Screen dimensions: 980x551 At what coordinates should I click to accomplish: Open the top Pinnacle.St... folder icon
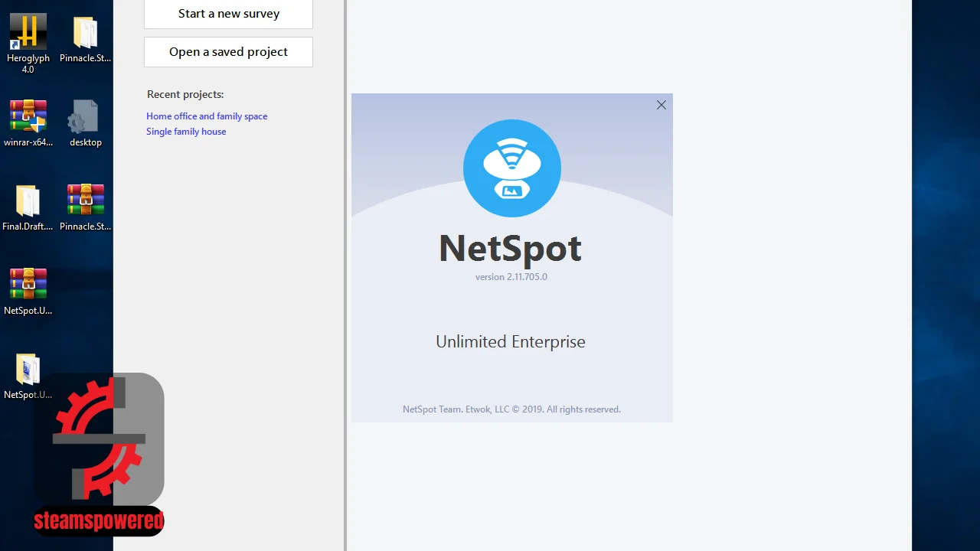pyautogui.click(x=86, y=34)
